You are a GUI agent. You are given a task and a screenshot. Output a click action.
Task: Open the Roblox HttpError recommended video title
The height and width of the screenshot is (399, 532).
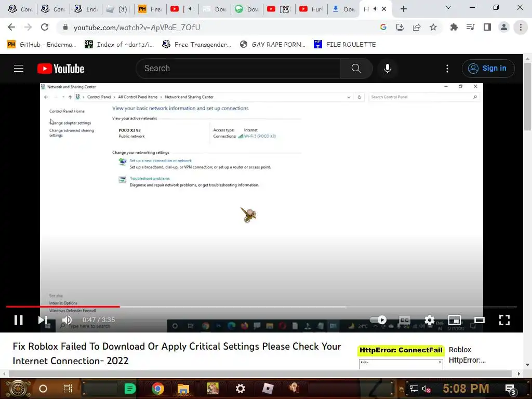[x=467, y=355]
